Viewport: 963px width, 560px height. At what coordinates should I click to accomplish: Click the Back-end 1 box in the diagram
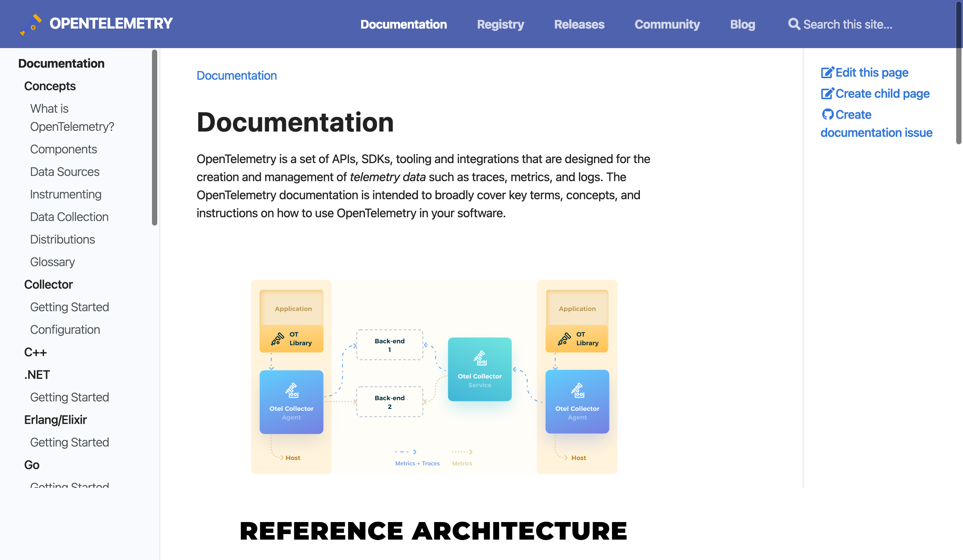pyautogui.click(x=389, y=345)
